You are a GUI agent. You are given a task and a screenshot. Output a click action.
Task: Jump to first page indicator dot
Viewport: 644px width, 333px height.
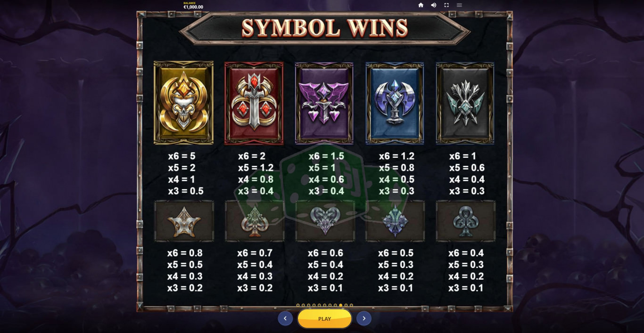[x=298, y=305]
